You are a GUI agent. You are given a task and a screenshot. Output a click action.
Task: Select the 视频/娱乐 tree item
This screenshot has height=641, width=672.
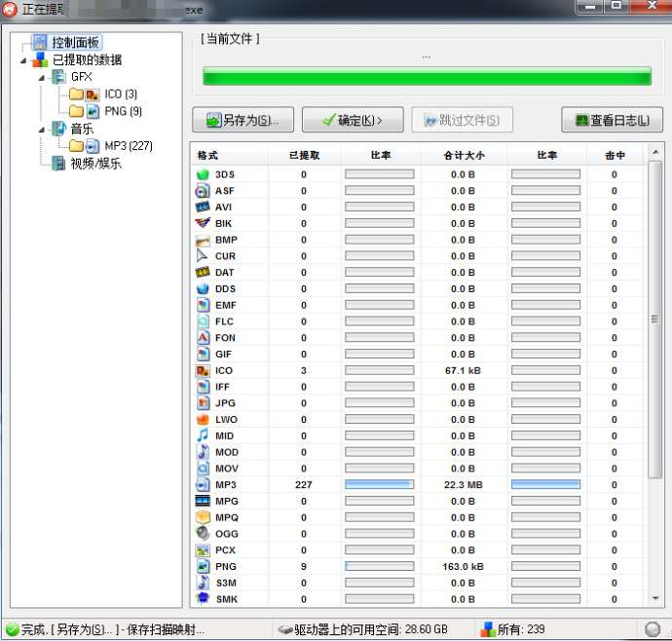click(x=95, y=164)
